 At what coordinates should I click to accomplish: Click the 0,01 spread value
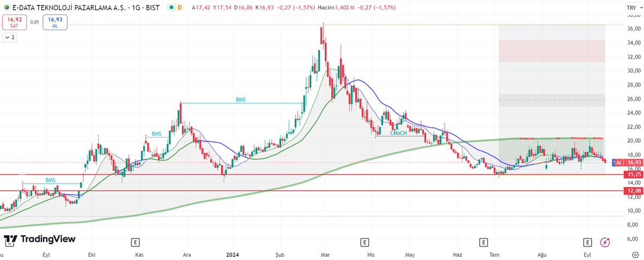[34, 22]
